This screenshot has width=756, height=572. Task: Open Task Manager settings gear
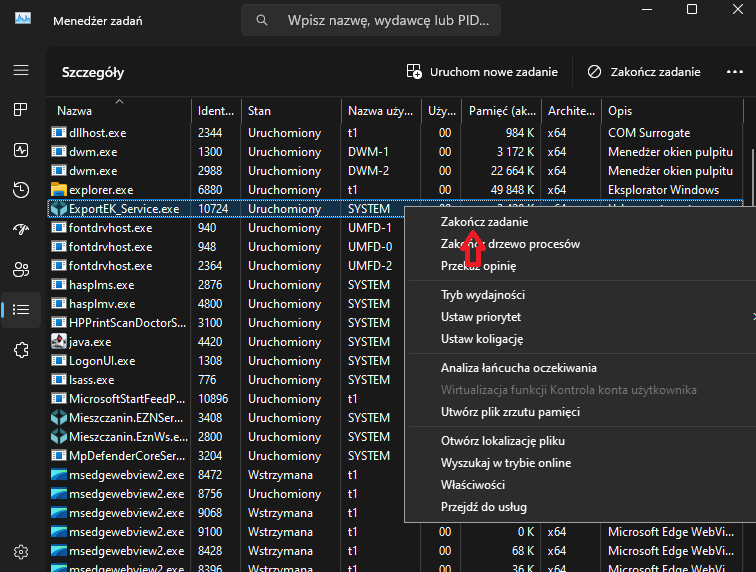[x=20, y=551]
